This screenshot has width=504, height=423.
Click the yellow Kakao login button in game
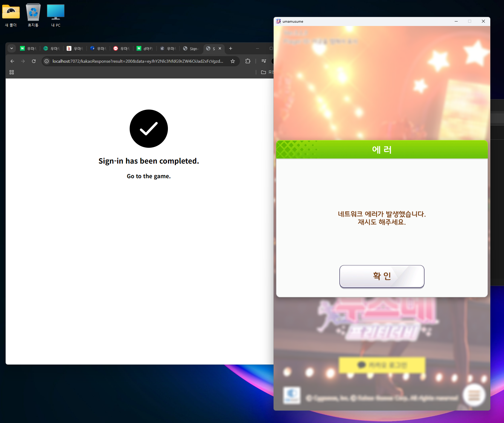[x=382, y=365]
